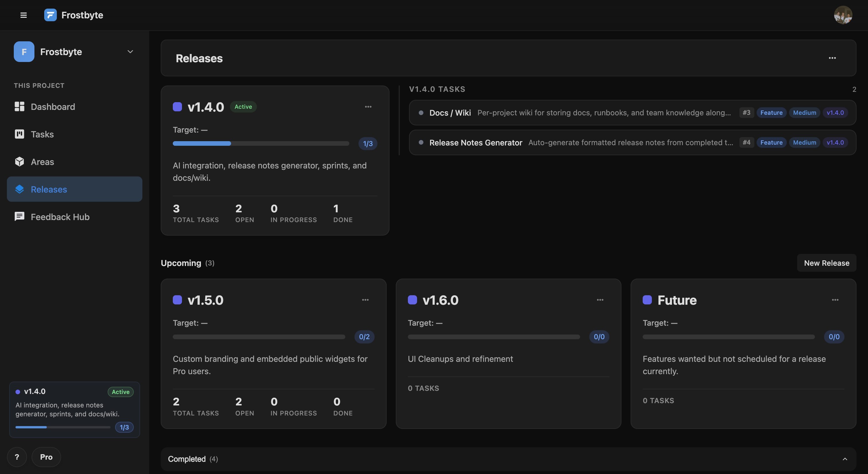Click the Active badge on the v1.4.0 card
Image resolution: width=868 pixels, height=474 pixels.
click(x=243, y=107)
